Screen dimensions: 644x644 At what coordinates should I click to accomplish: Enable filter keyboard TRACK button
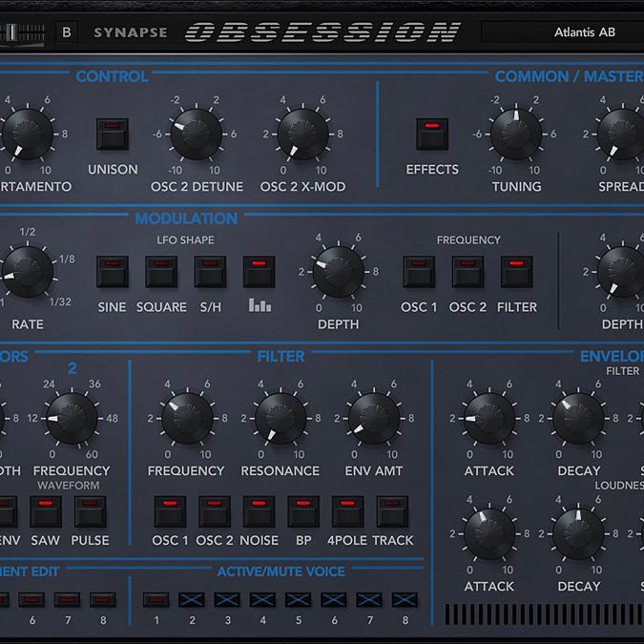(x=392, y=511)
